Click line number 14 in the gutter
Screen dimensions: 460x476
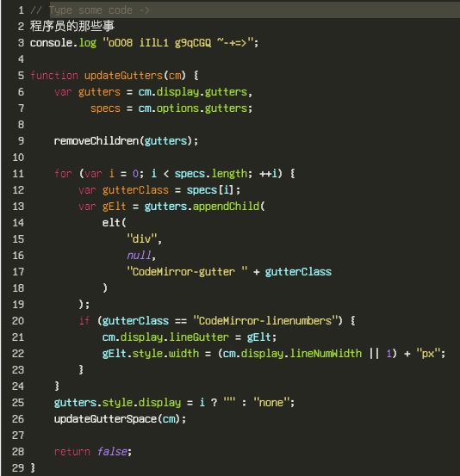coord(18,223)
